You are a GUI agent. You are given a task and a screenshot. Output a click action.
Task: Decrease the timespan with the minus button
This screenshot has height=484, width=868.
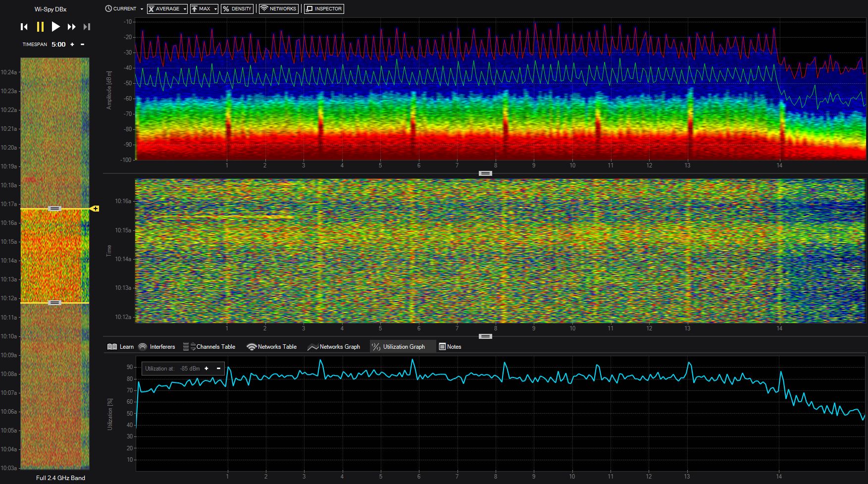82,45
